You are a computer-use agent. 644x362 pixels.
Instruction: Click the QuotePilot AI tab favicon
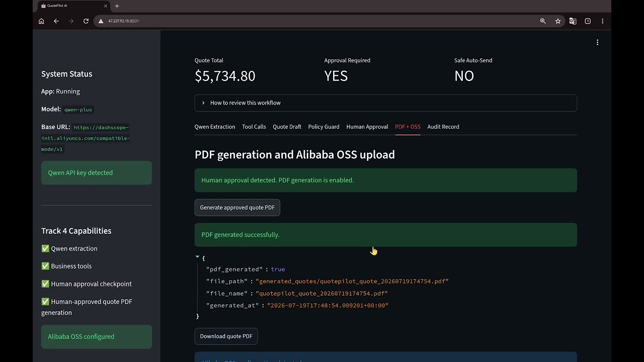pos(43,6)
